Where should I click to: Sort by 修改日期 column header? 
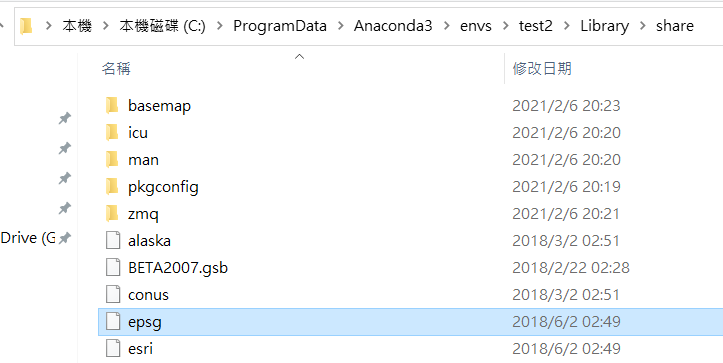pos(542,69)
